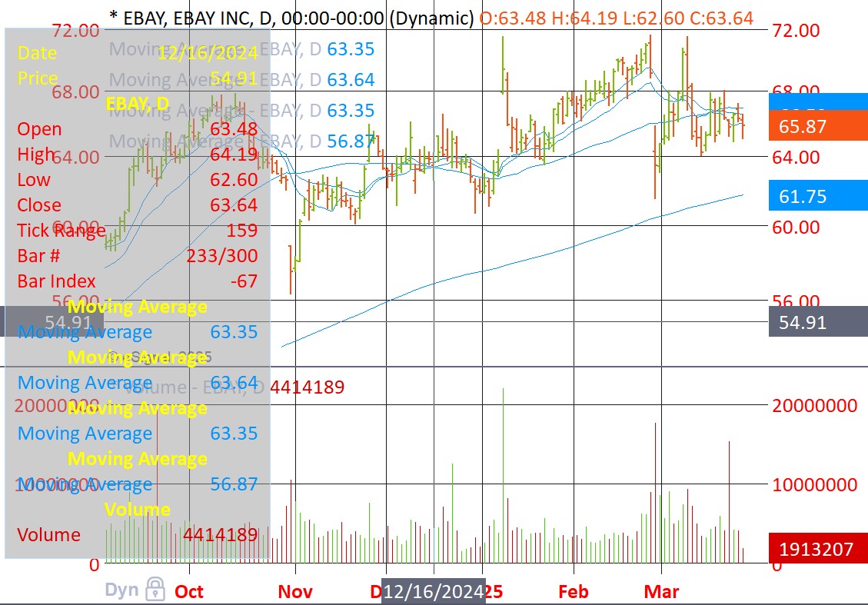
Task: Click 60.00 on the right price axis
Action: pyautogui.click(x=796, y=227)
